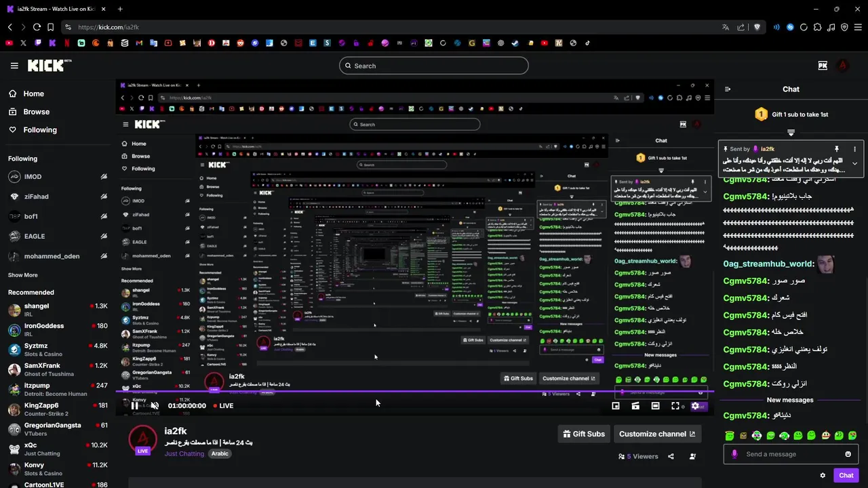Click the icon left of the profile avatar
Viewport: 868px width, 488px height.
pos(823,66)
